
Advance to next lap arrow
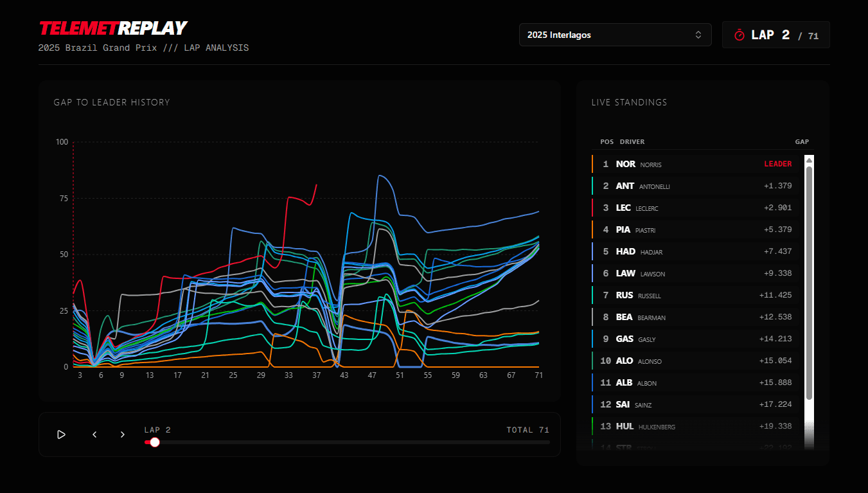pos(123,435)
